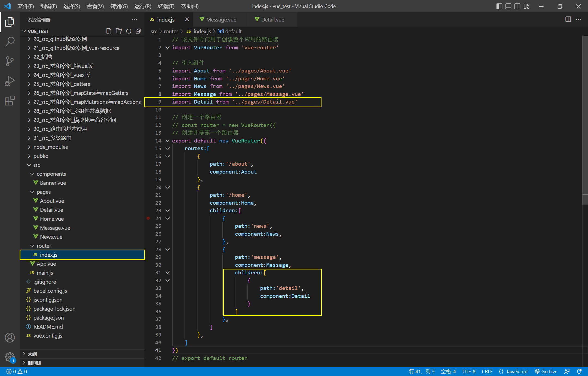588x376 pixels.
Task: Open Banner.vue in the file tree
Action: click(x=53, y=183)
